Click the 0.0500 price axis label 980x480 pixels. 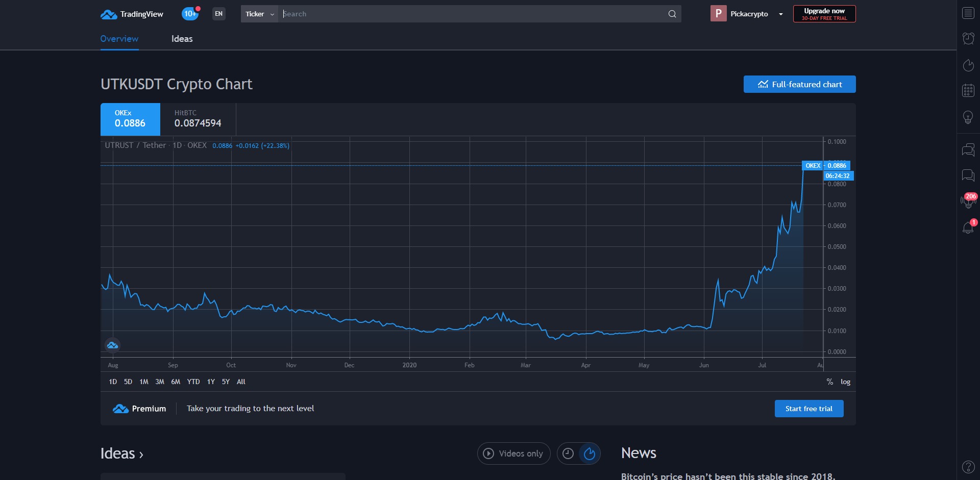click(837, 247)
